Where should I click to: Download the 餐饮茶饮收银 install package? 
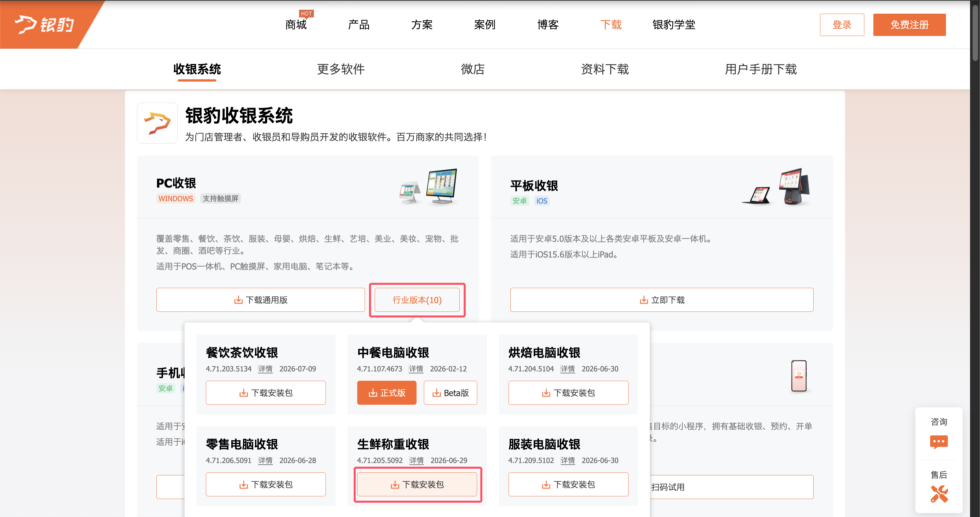coord(266,393)
